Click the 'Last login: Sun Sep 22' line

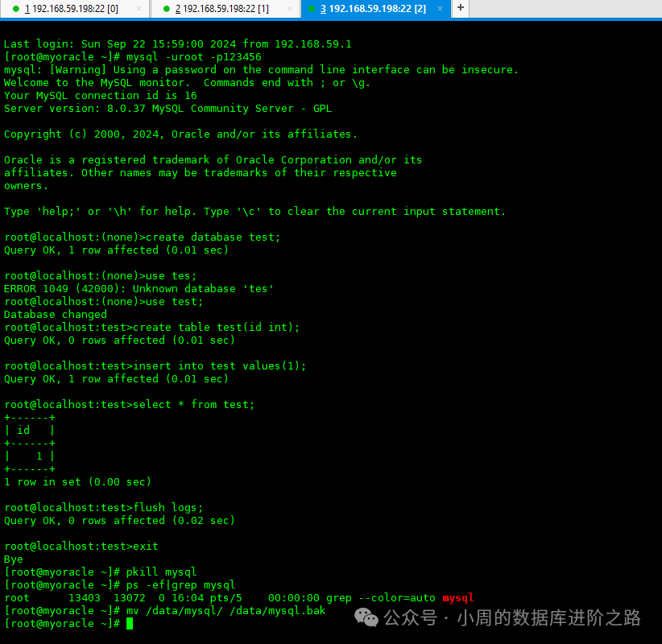coord(178,44)
